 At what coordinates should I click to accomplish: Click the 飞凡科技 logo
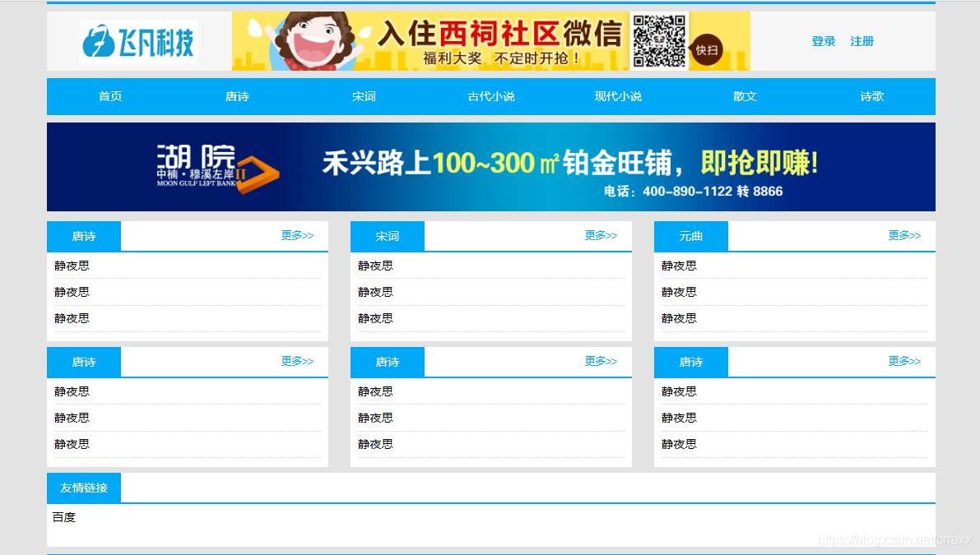click(x=139, y=41)
